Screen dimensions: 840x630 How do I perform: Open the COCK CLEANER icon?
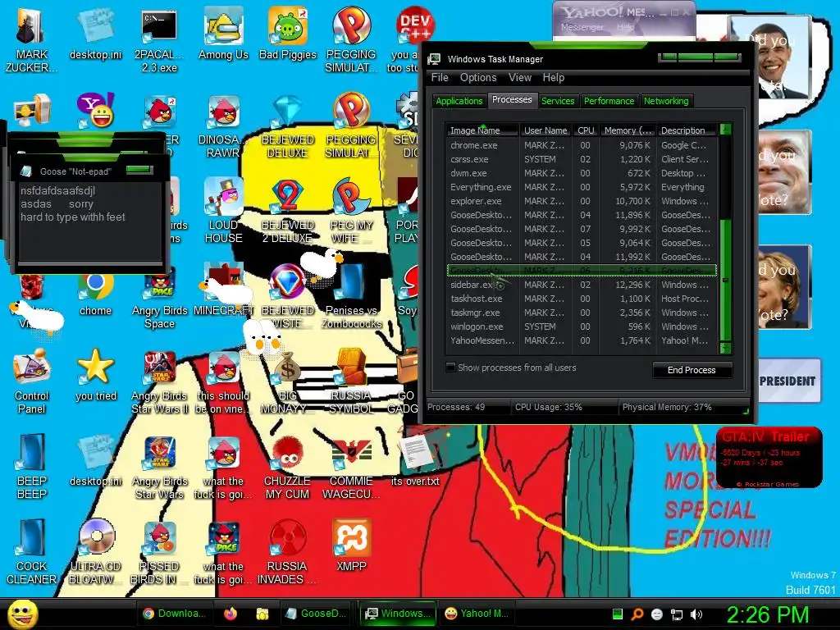(x=31, y=552)
